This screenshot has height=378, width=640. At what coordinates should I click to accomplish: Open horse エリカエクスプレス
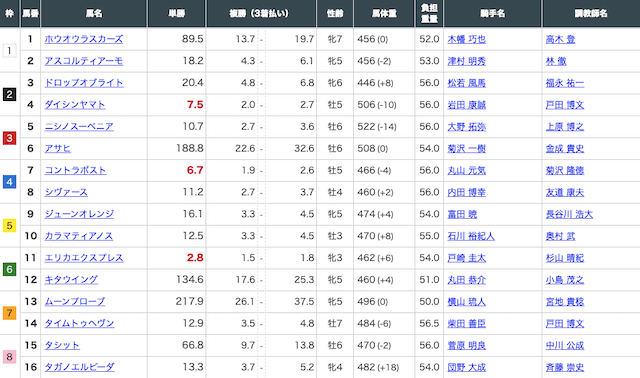pyautogui.click(x=84, y=258)
